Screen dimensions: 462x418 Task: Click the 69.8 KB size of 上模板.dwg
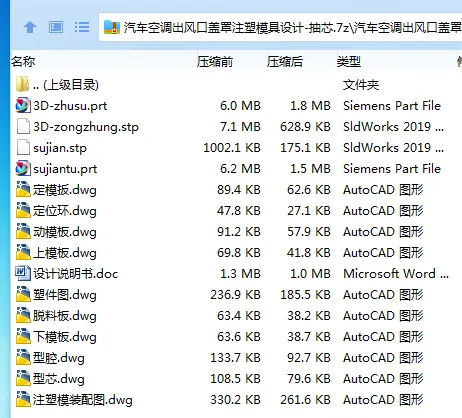(239, 253)
